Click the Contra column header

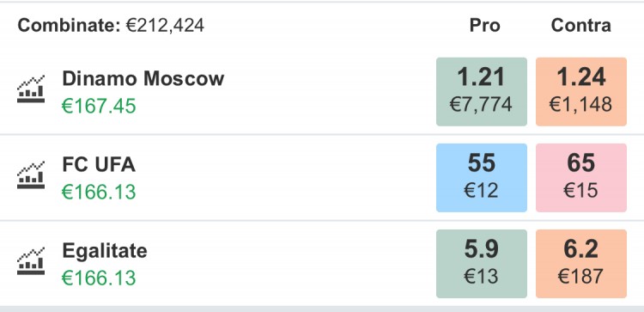[x=580, y=26]
